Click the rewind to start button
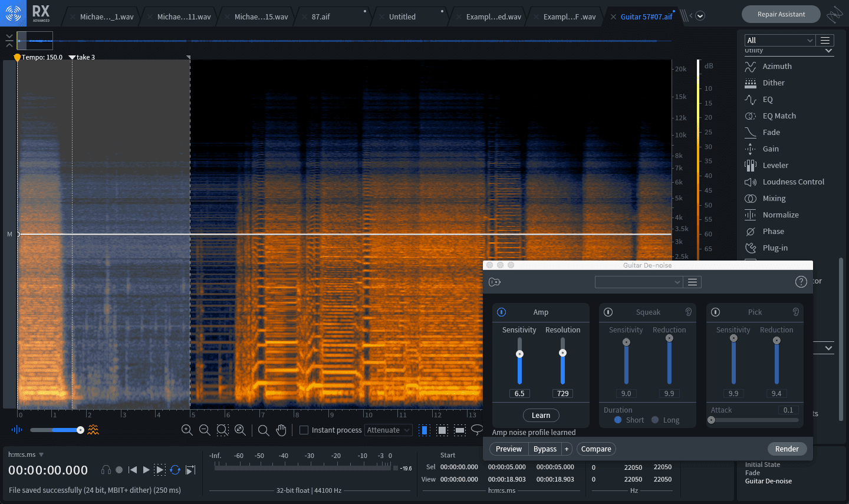The height and width of the screenshot is (504, 849). click(133, 470)
